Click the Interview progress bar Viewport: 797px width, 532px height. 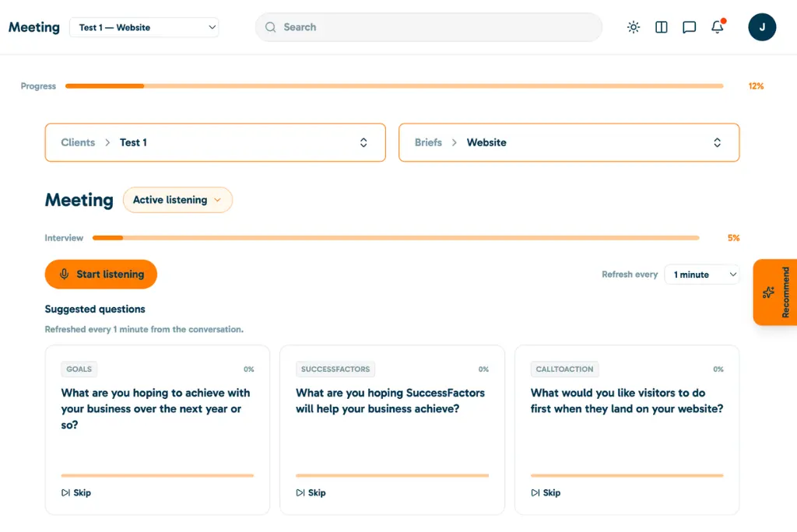[395, 238]
